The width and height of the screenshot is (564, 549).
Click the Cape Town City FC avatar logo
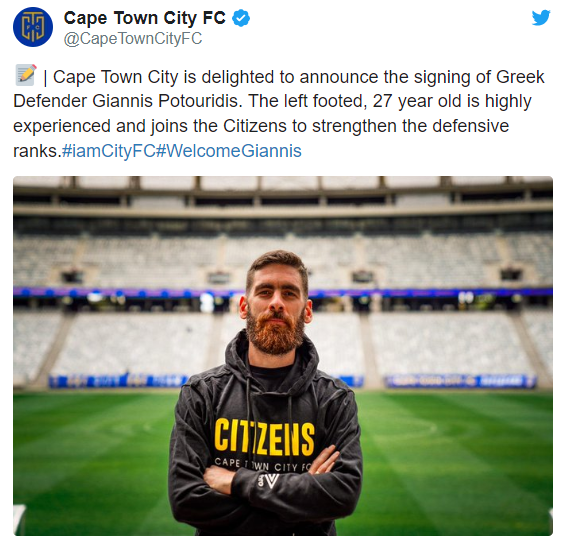(x=33, y=27)
